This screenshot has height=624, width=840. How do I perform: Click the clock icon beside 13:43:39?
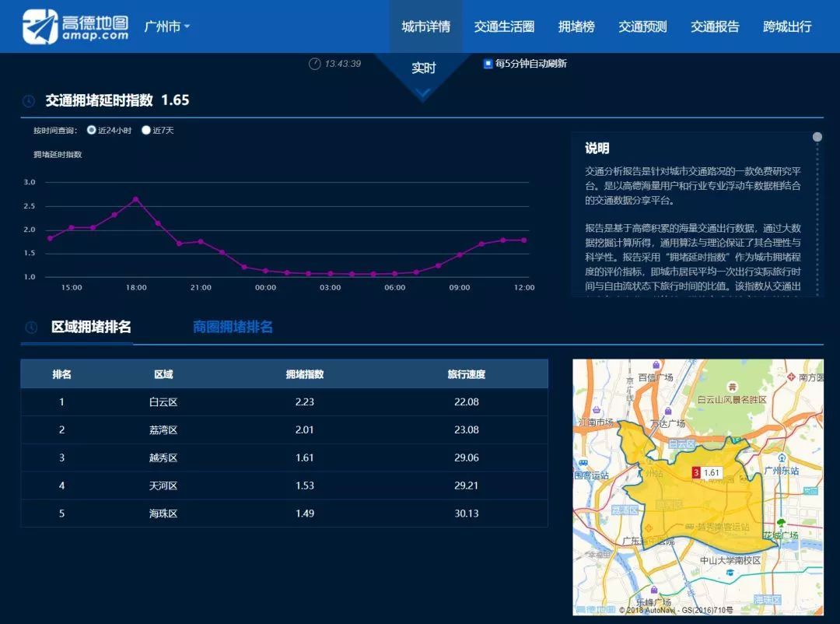click(x=315, y=64)
